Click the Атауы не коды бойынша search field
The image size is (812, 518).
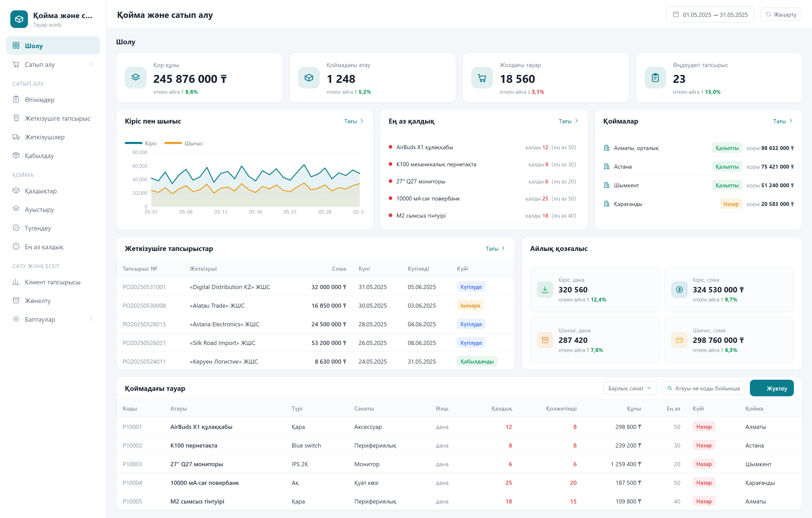[x=704, y=388]
